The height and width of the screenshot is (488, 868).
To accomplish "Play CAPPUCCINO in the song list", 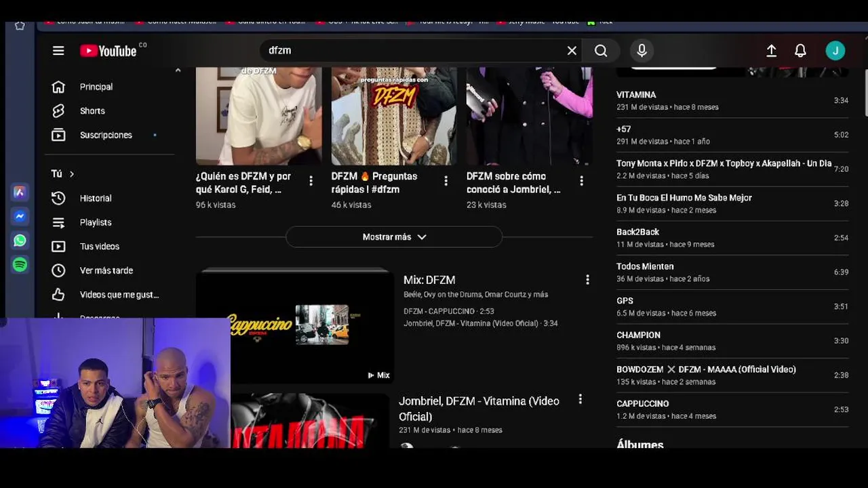I will (x=732, y=409).
